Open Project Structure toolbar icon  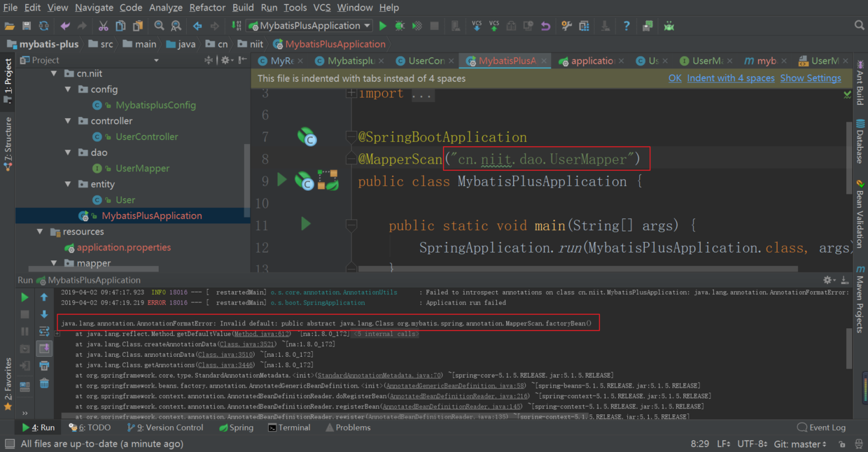(x=584, y=26)
